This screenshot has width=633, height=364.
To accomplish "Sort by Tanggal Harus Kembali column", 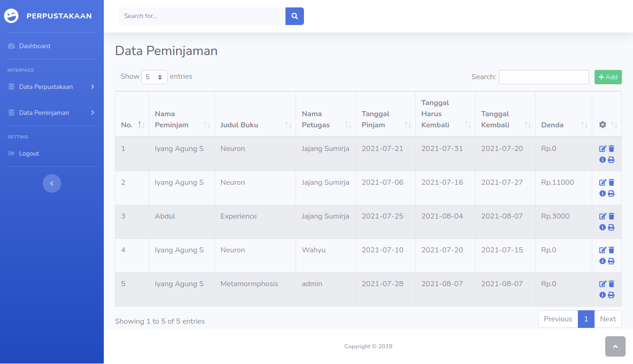I will point(445,114).
